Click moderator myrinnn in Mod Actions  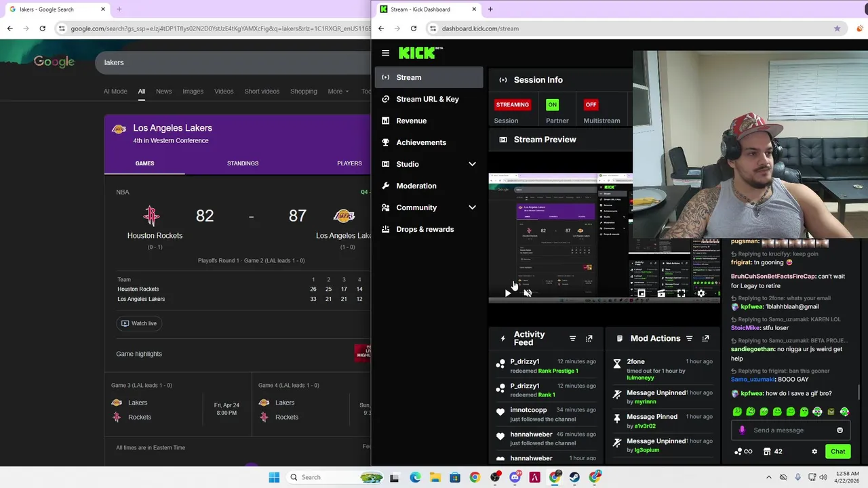(x=645, y=402)
